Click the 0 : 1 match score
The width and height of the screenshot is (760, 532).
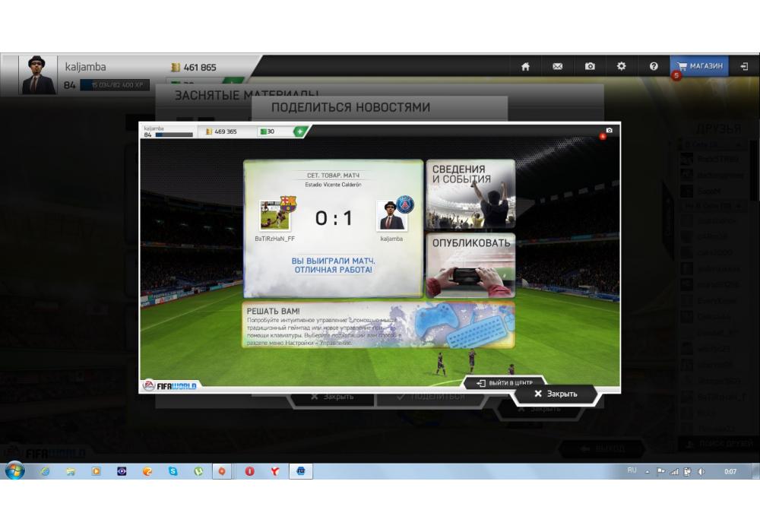[x=334, y=218]
